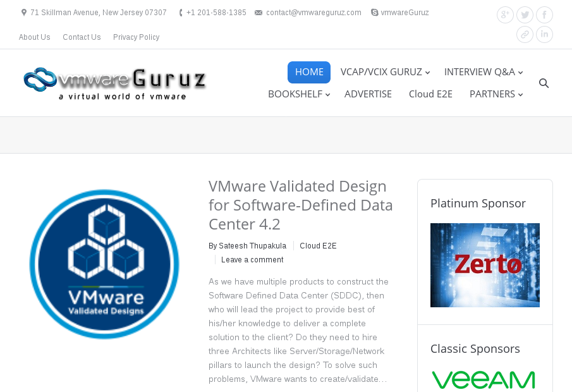Click the vmwareGuruz site logo

click(x=114, y=83)
